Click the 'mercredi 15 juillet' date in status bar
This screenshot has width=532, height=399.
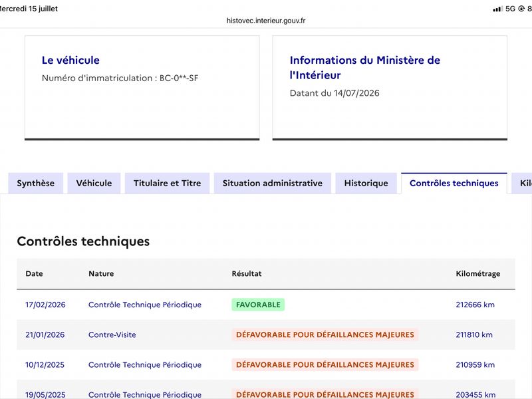click(x=29, y=9)
